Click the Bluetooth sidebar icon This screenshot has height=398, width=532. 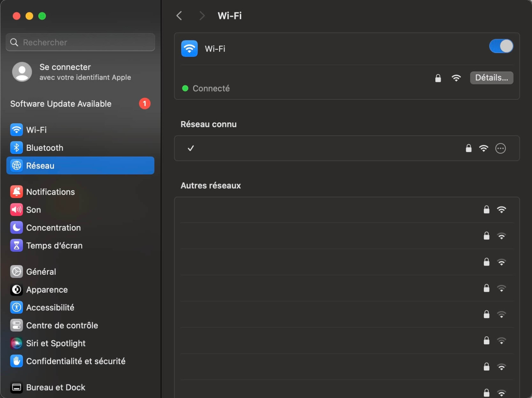tap(16, 148)
